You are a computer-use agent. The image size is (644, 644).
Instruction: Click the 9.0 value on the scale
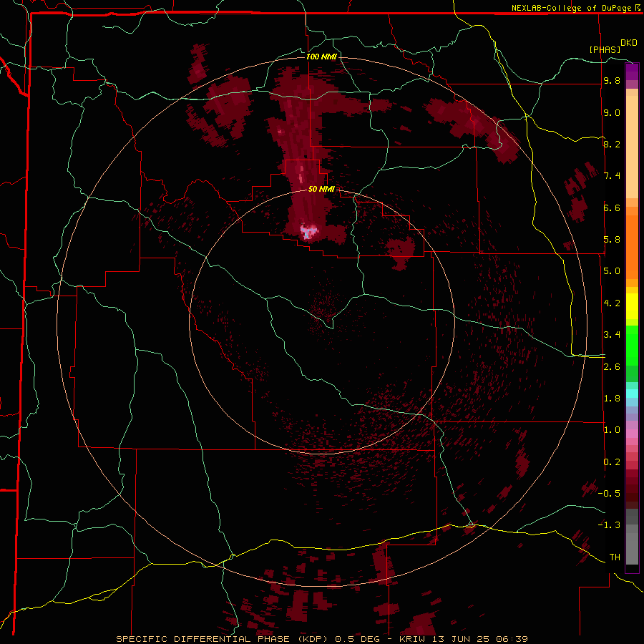pyautogui.click(x=612, y=112)
